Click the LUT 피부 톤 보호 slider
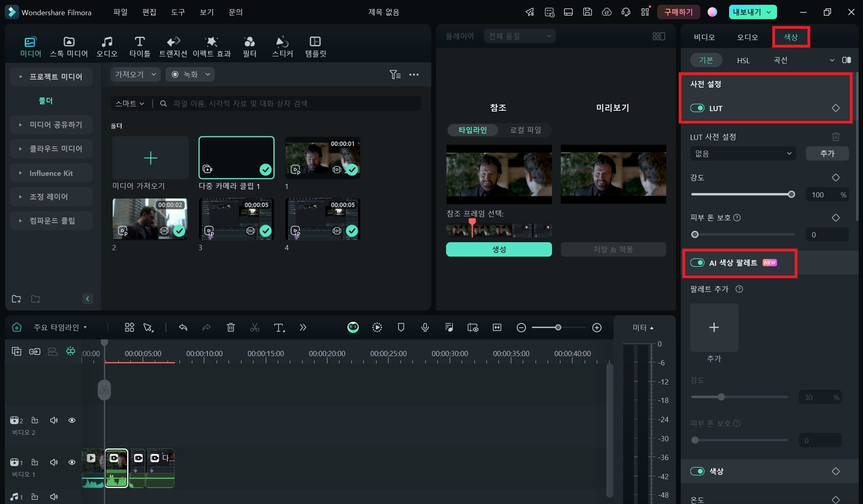Viewport: 863px width, 504px height. (x=743, y=235)
